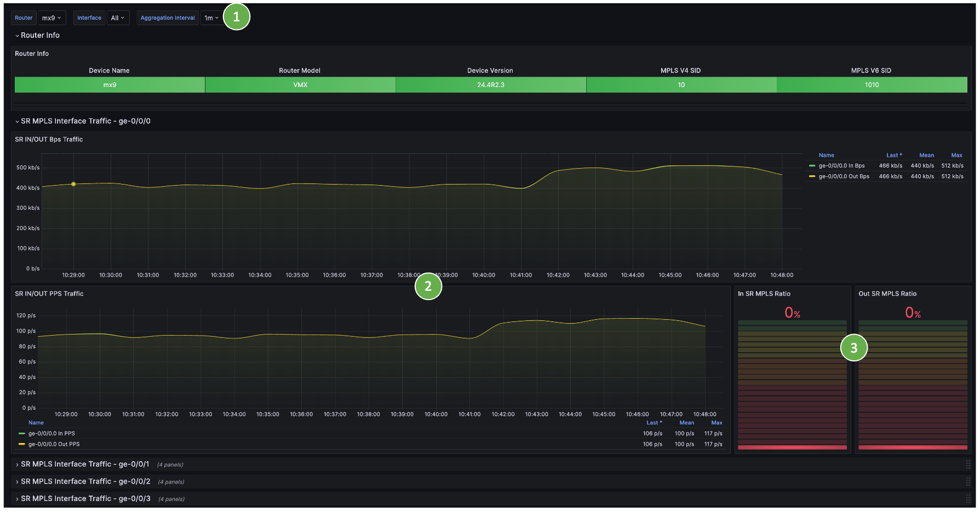Open the Interface All dropdown
The width and height of the screenshot is (980, 512).
click(x=118, y=18)
